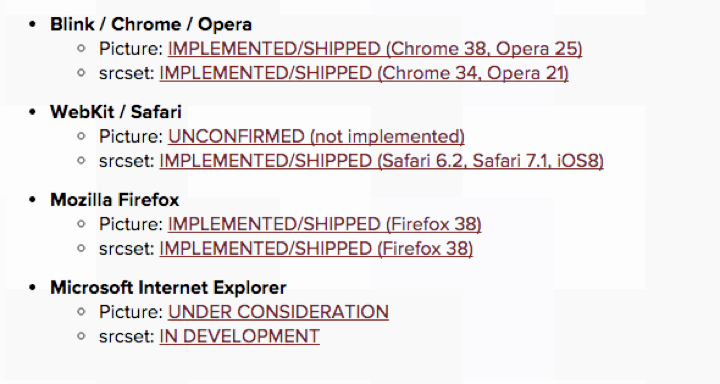Click the Picture label under Microsoft Internet Explorer
720x384 pixels.
click(x=131, y=312)
